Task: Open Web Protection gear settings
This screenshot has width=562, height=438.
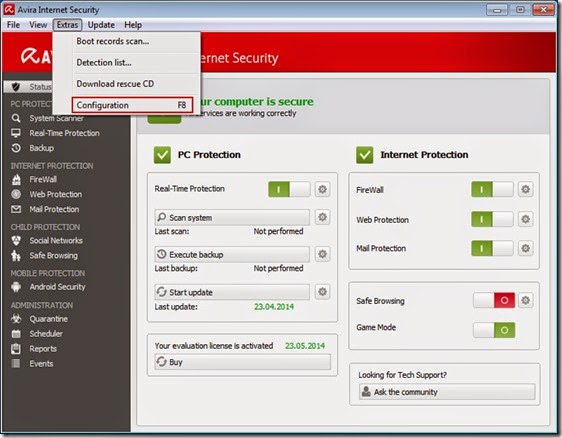Action: 525,219
